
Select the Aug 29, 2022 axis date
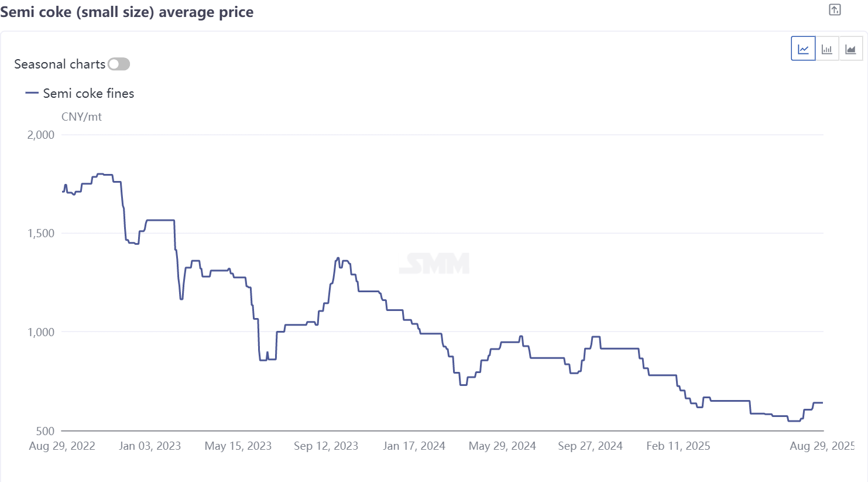62,446
